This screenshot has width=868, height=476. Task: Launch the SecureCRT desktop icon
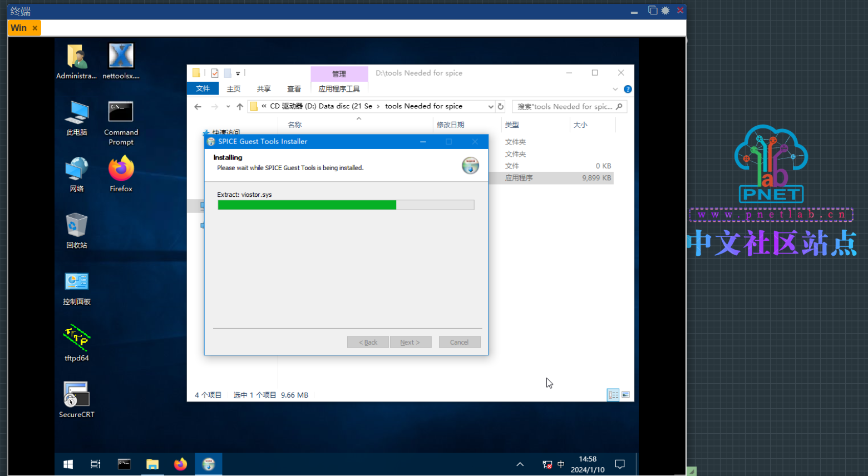[x=77, y=400]
